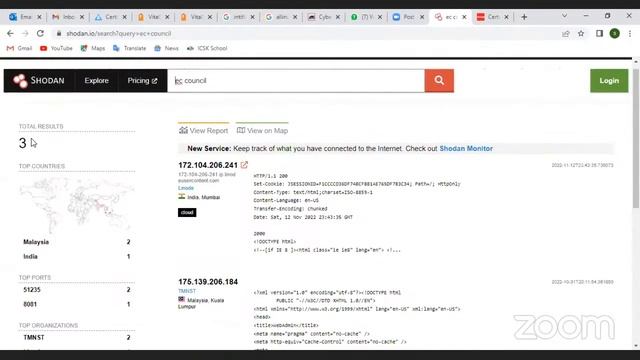The image size is (640, 360).
Task: Close the Email tab
Action: pos(39,17)
